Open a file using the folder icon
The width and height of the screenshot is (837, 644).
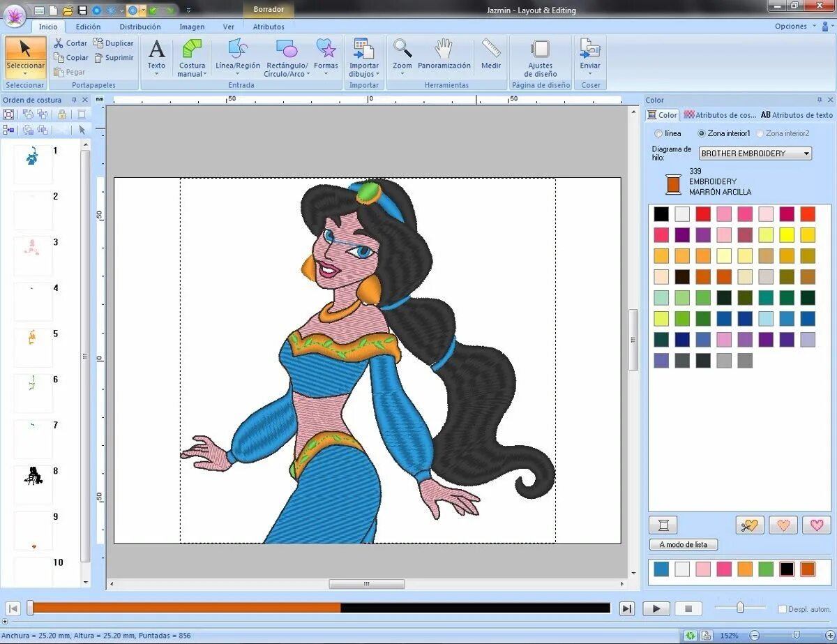coord(68,10)
